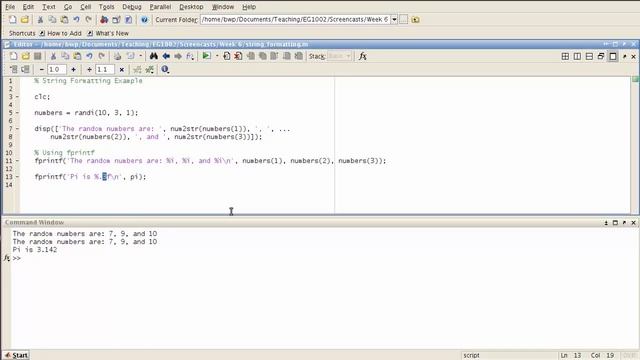Redo edit in Editor toolbar
Screen dimensions: 640x360
click(x=102, y=56)
